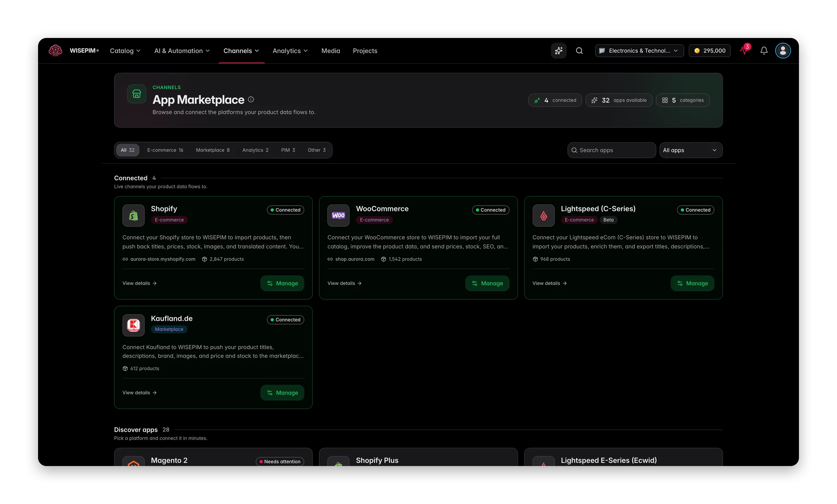The width and height of the screenshot is (837, 504).
Task: Select the PIM 3 tab
Action: (x=288, y=150)
